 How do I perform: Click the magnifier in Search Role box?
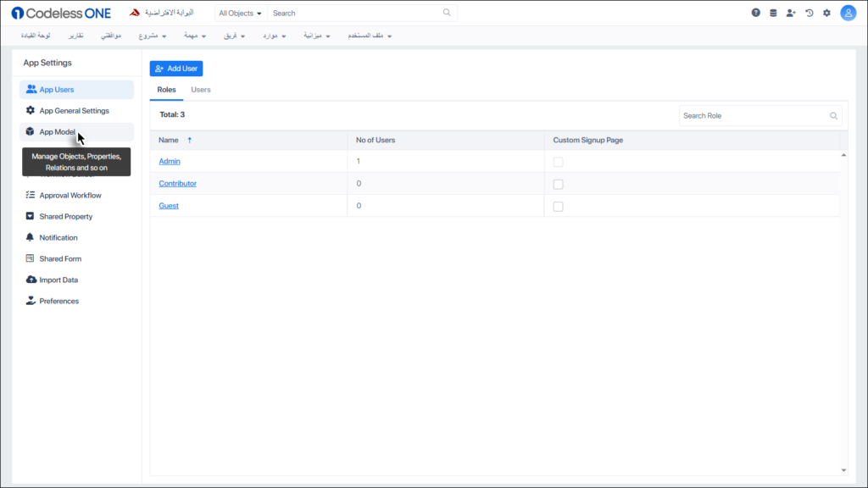click(834, 115)
